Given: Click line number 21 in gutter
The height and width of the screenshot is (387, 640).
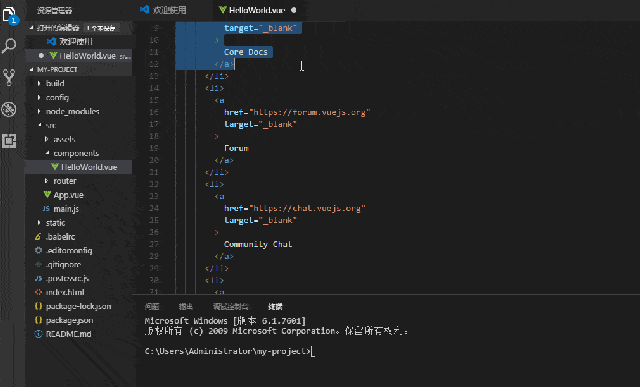Looking at the screenshot, I should pos(153,172).
